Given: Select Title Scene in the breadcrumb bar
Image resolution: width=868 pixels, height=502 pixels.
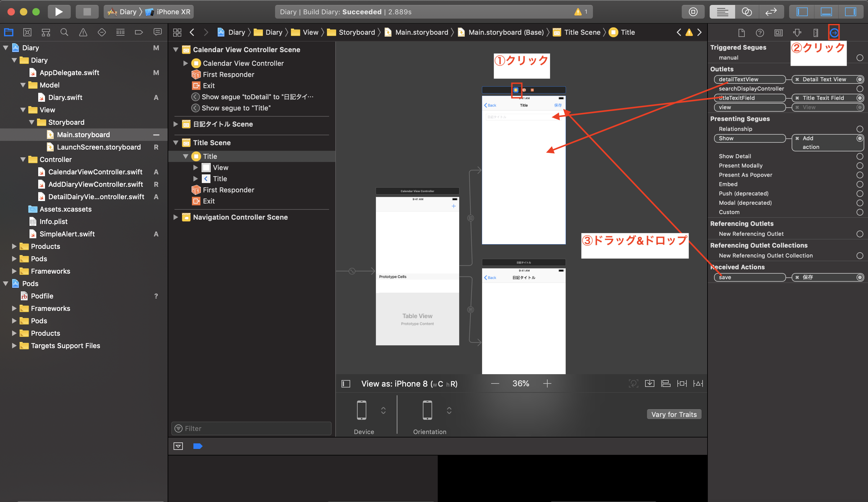Looking at the screenshot, I should pos(581,32).
